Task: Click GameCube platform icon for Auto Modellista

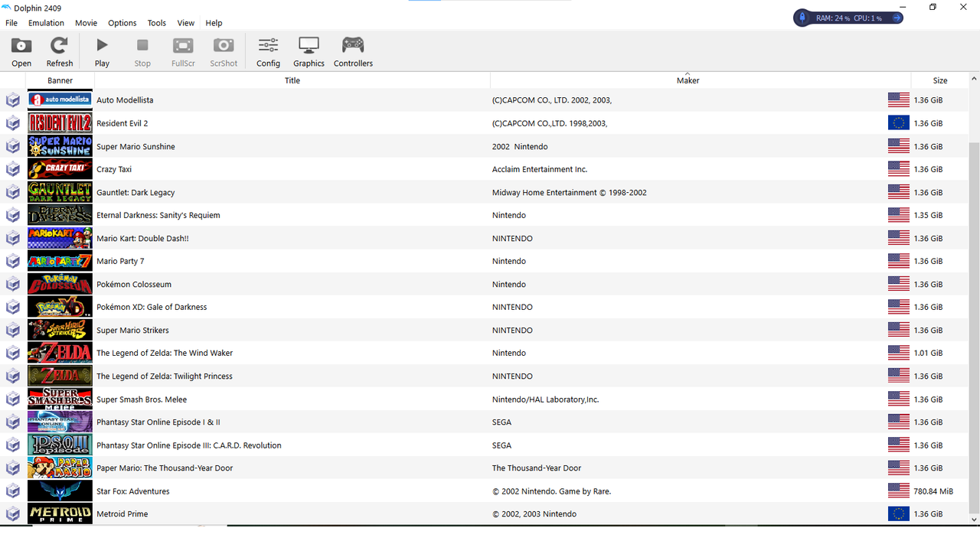Action: coord(12,100)
